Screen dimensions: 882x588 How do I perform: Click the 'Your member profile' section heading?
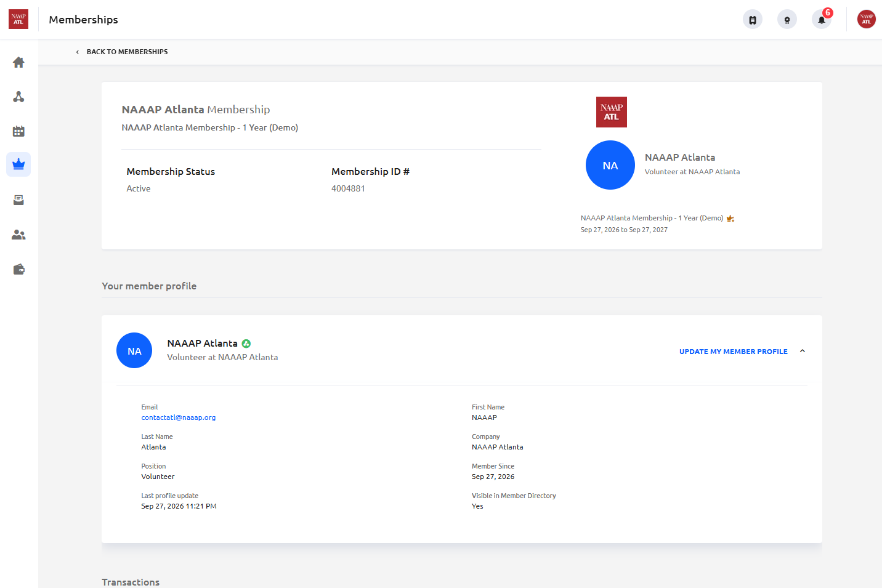click(149, 286)
